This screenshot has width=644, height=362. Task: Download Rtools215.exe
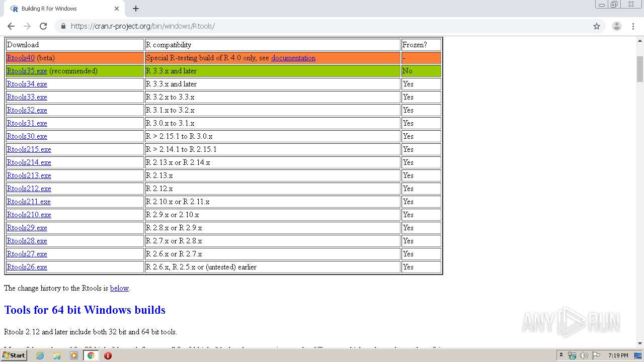pos(29,149)
